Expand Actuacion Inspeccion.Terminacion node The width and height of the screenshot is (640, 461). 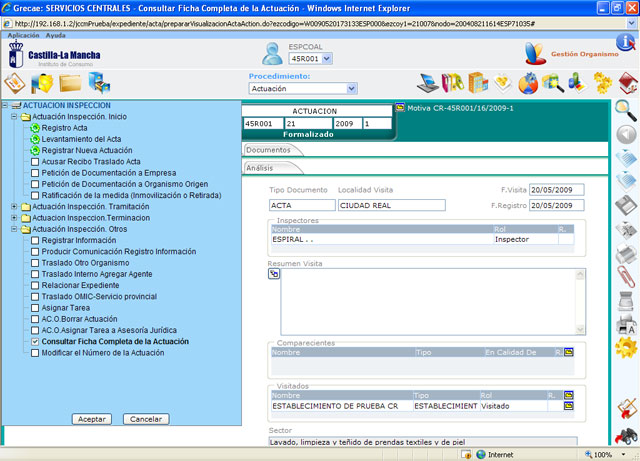pyautogui.click(x=14, y=218)
